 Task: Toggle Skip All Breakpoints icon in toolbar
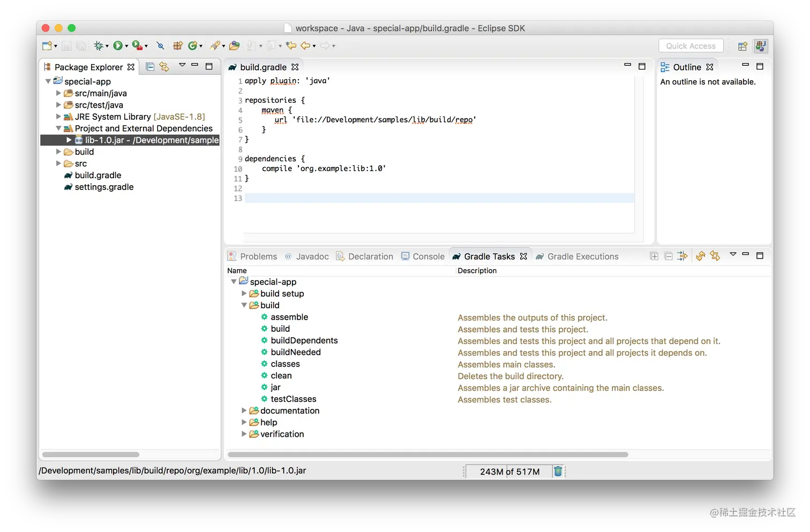160,46
